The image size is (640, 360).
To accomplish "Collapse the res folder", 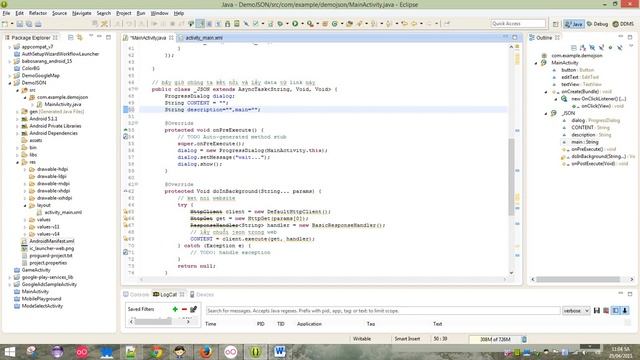I will pyautogui.click(x=18, y=162).
